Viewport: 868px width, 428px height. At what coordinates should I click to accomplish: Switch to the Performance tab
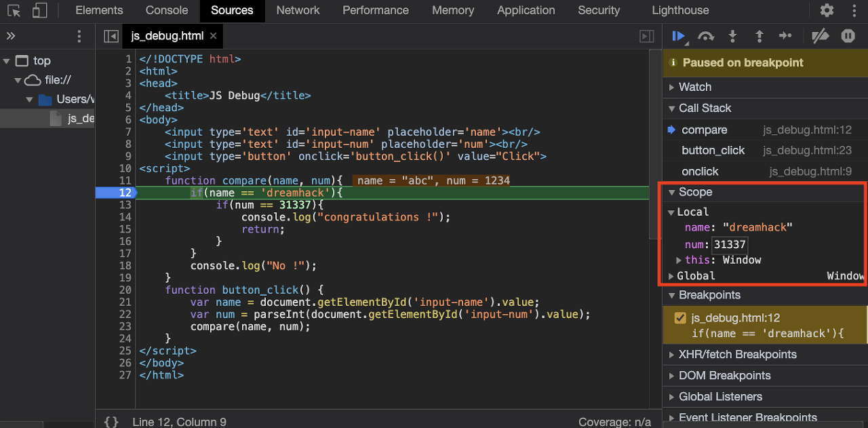376,10
